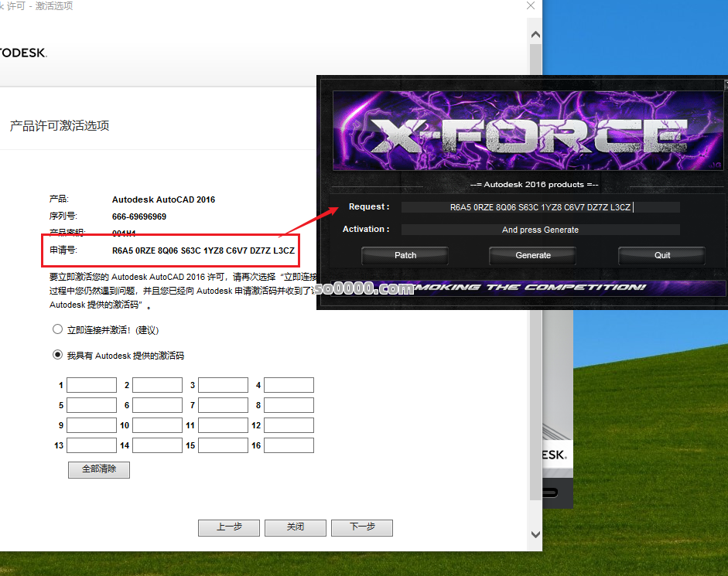
Task: Click the X-Force logo banner image
Action: coord(528,131)
